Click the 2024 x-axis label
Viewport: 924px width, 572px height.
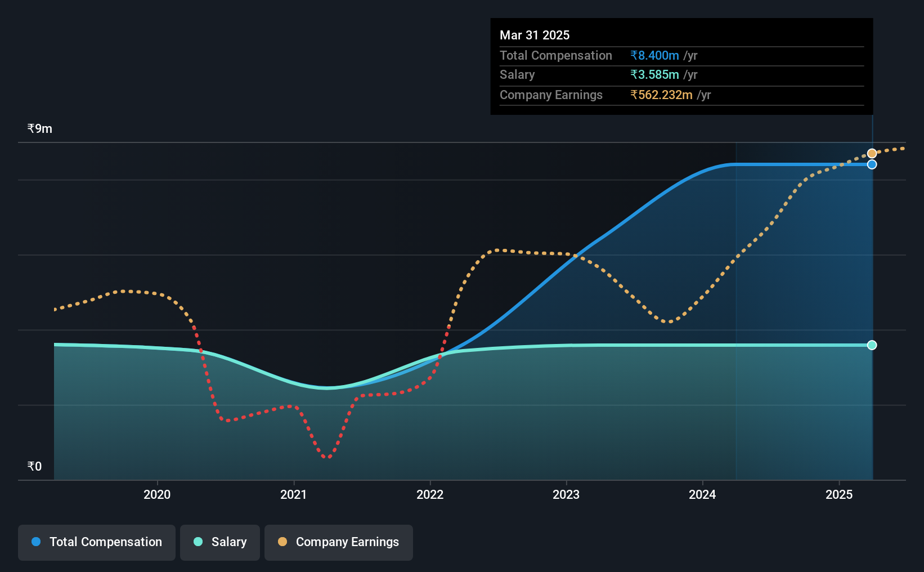[x=702, y=494]
